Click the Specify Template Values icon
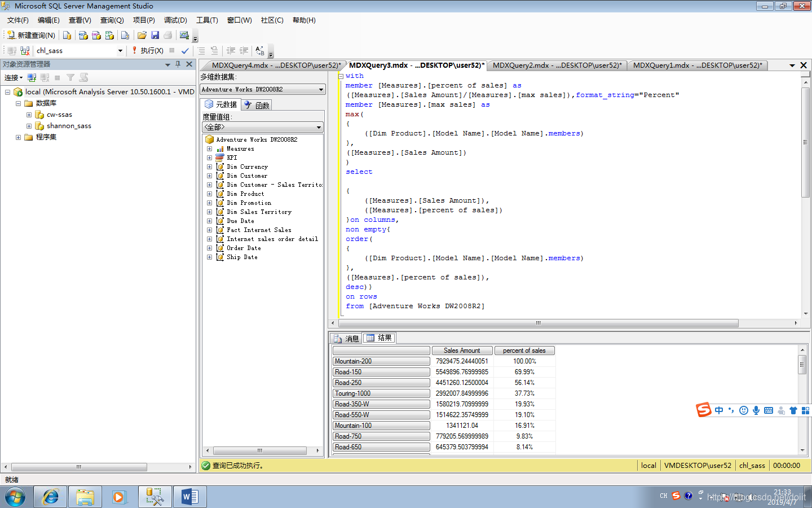The width and height of the screenshot is (812, 508). (x=260, y=50)
